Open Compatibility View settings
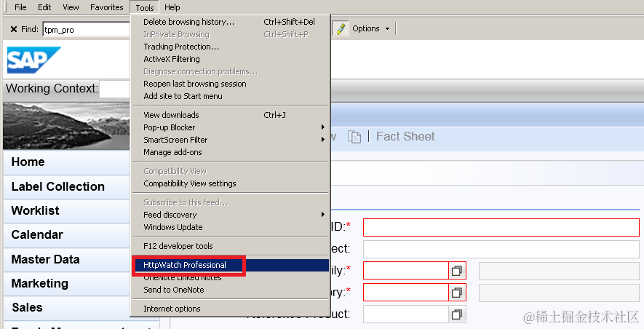Viewport: 644px width, 329px height. 231,183
